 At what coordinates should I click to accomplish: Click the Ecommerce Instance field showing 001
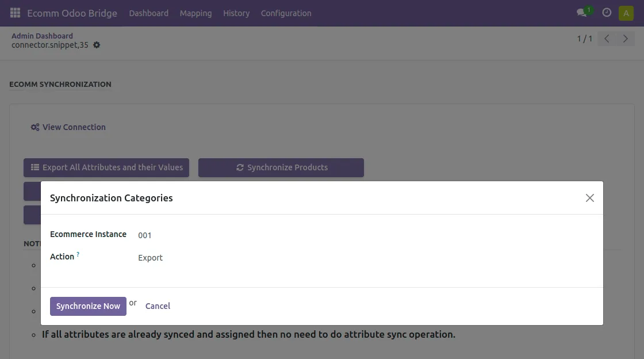144,235
